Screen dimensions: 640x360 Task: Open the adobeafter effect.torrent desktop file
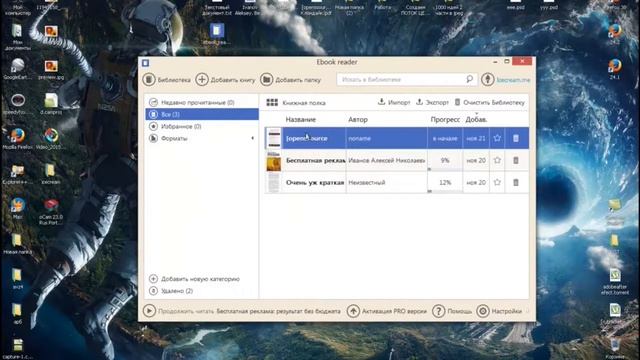(615, 282)
